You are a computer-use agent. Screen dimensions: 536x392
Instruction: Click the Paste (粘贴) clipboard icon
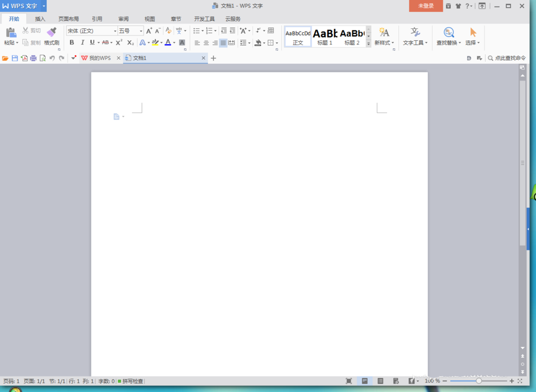click(x=10, y=33)
